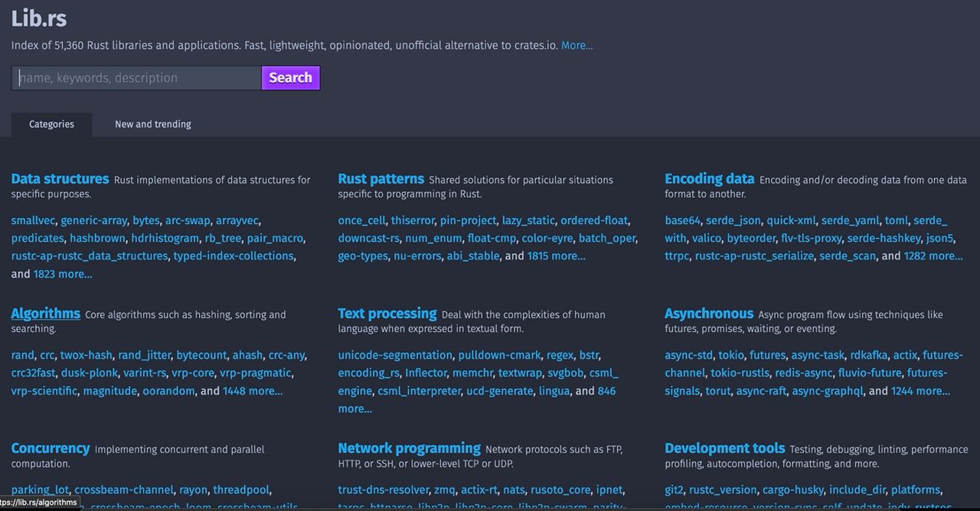Open the abi_stable crate link
This screenshot has width=980, height=511.
click(x=473, y=256)
